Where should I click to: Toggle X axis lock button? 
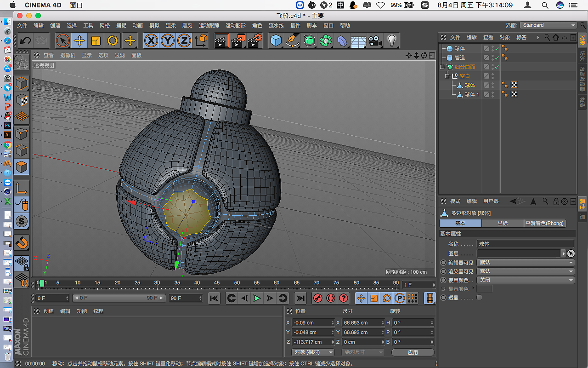(x=151, y=40)
